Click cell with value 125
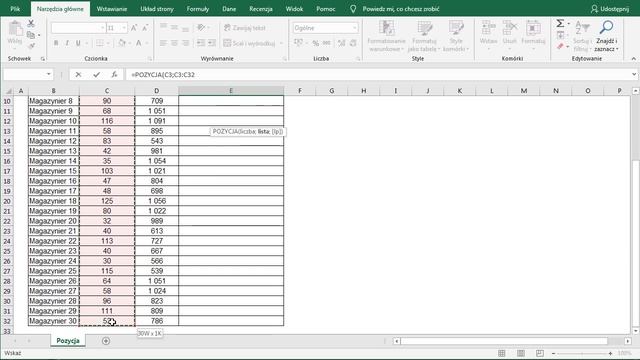The width and height of the screenshot is (640, 360). tap(107, 201)
